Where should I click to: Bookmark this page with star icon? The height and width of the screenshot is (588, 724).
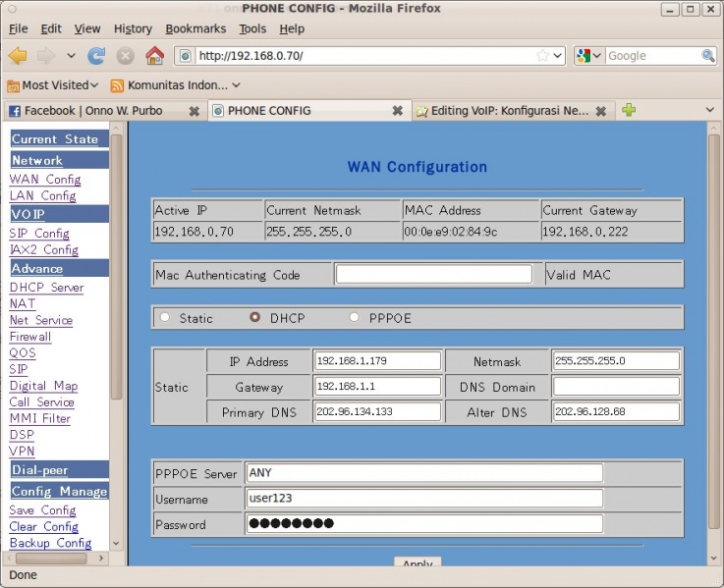pos(542,56)
